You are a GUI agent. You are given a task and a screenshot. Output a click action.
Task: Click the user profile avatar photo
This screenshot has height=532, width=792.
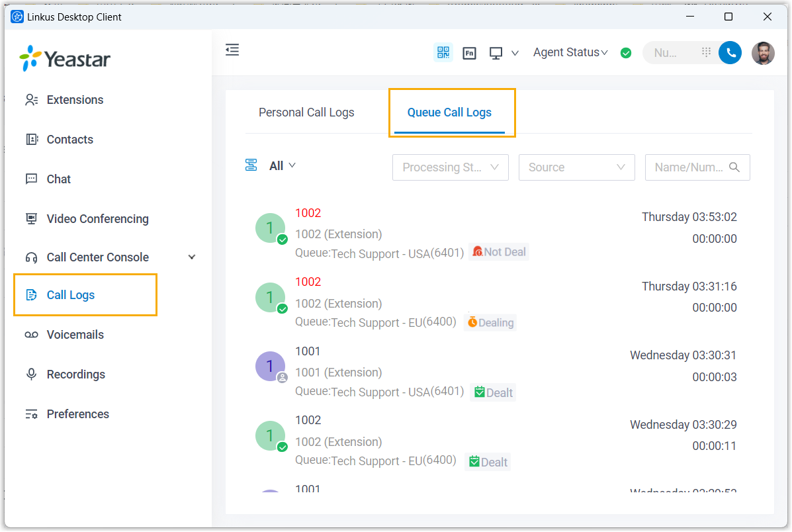pos(763,53)
